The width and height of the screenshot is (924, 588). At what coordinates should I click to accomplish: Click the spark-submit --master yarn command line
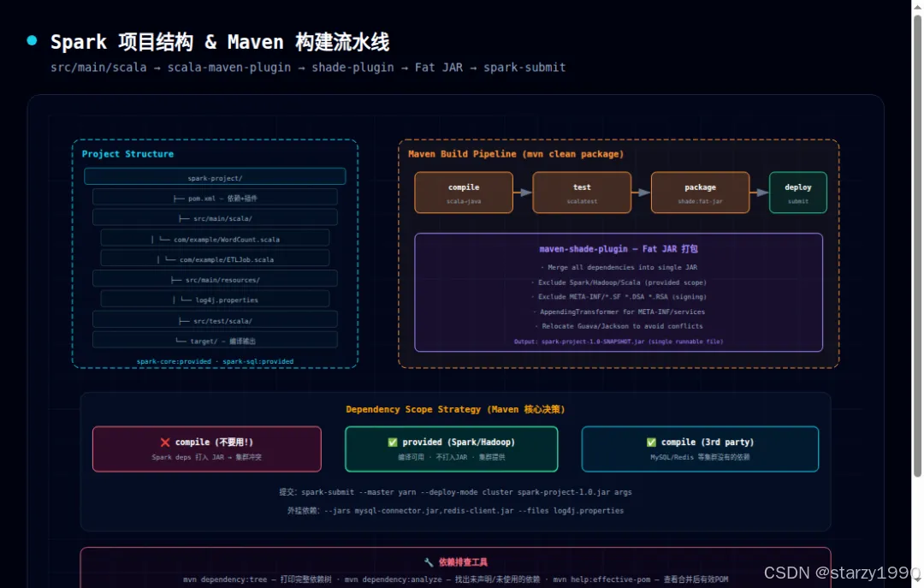(x=455, y=492)
